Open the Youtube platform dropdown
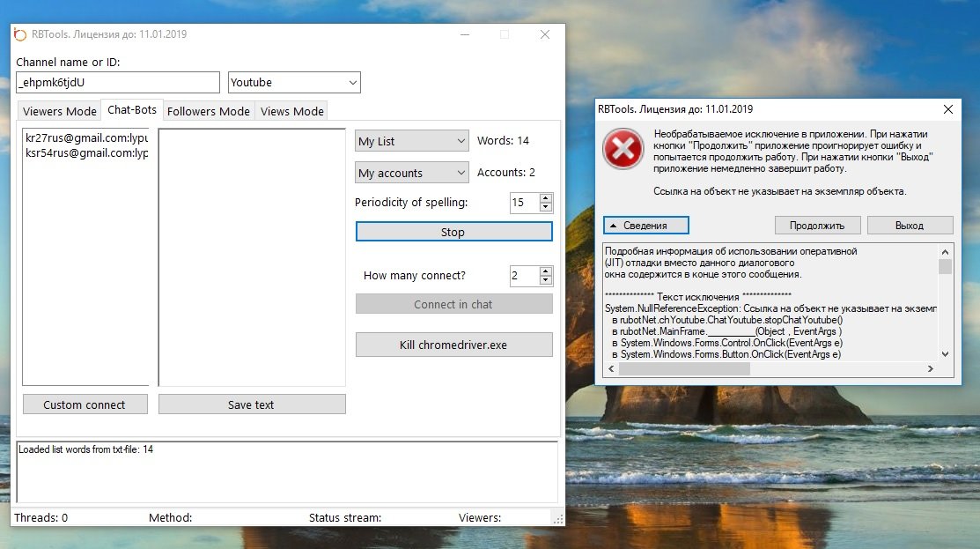This screenshot has width=980, height=549. pos(294,82)
